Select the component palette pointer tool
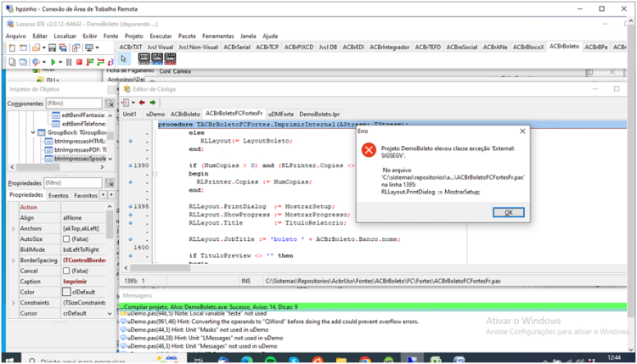The image size is (637, 364). tap(123, 59)
